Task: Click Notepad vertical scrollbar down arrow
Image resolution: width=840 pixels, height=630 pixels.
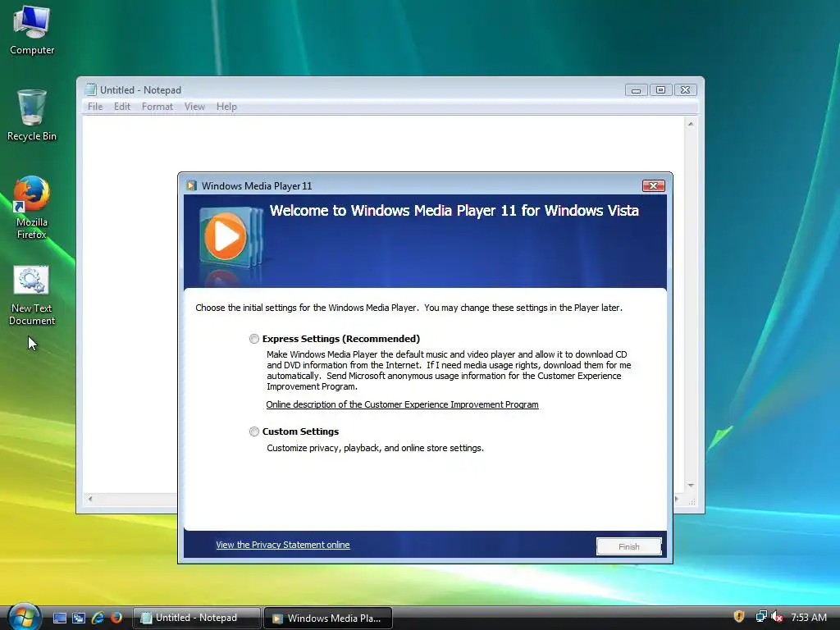Action: 691,486
